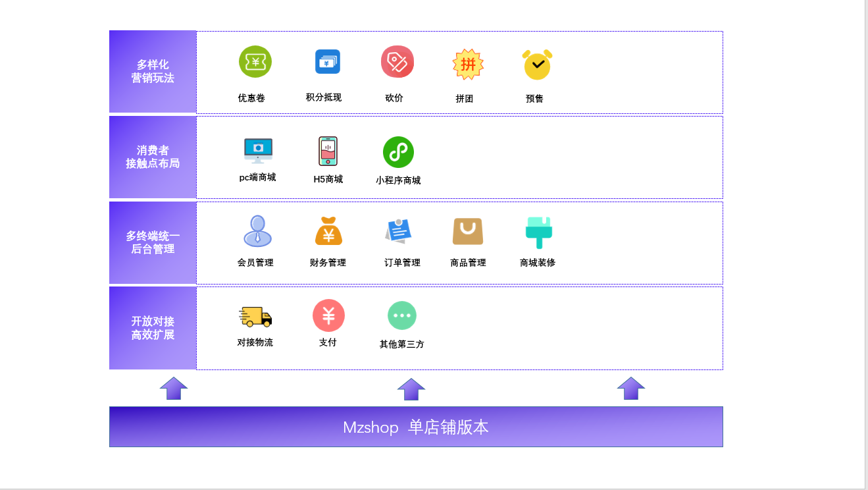Click the 多终端统一后合管理 purple block
The height and width of the screenshot is (490, 868).
[x=153, y=242]
